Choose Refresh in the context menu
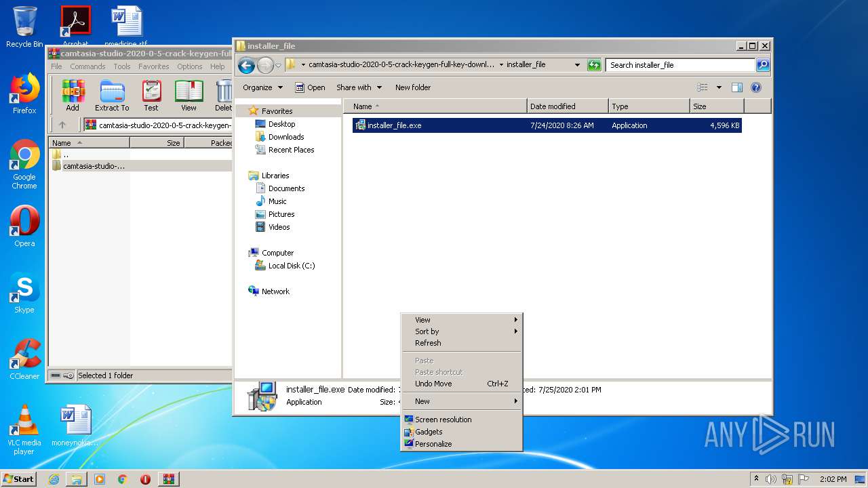 462,343
